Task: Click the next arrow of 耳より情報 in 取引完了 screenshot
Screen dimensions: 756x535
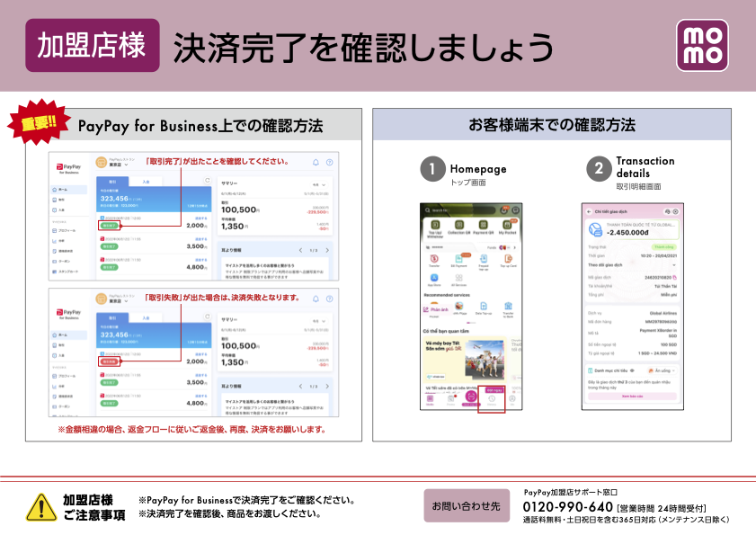Action: (327, 250)
